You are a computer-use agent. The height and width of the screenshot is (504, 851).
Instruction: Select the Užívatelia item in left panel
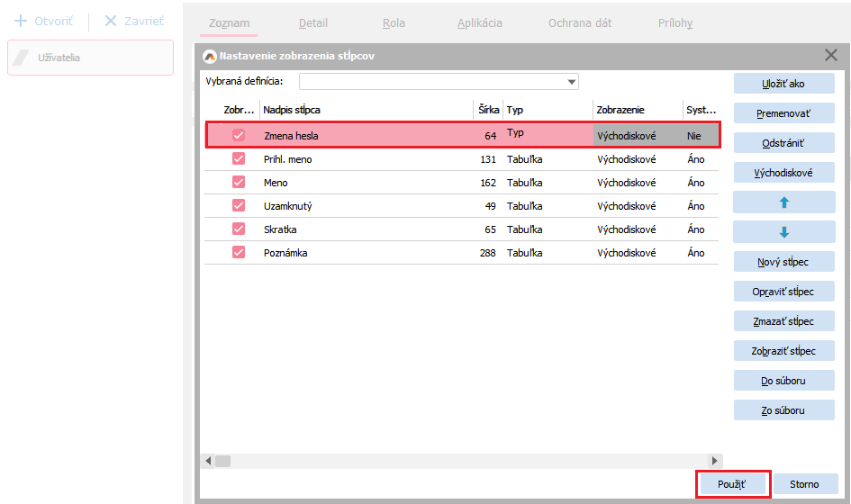click(x=90, y=58)
